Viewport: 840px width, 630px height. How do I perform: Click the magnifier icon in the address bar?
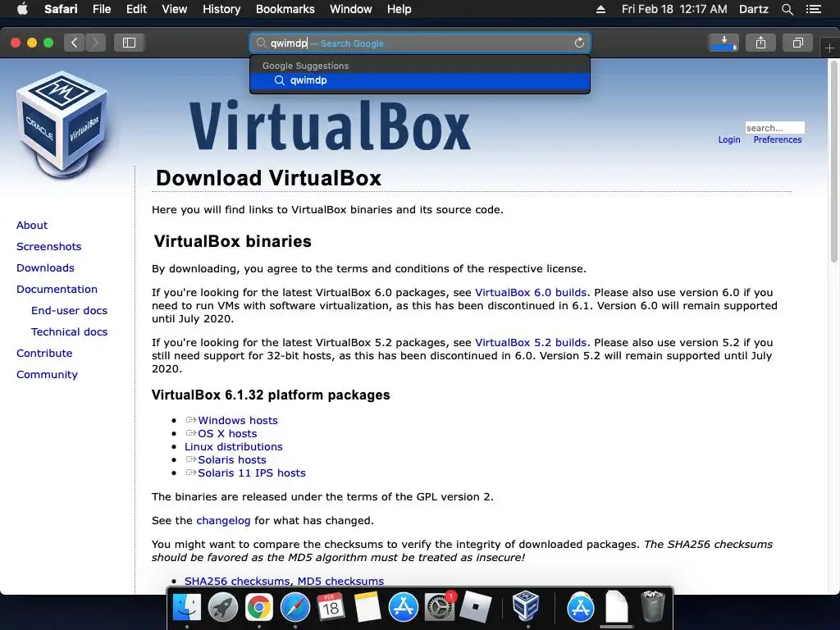261,43
